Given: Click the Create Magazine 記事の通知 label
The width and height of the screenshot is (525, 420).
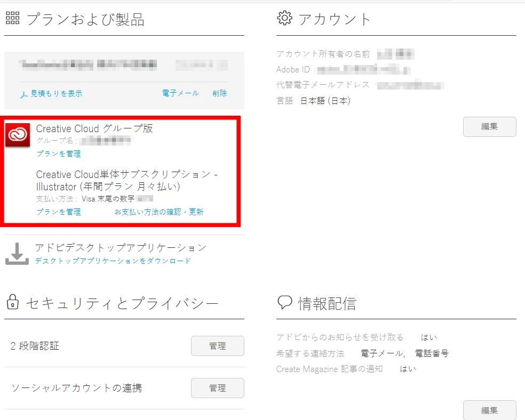Looking at the screenshot, I should click(330, 369).
